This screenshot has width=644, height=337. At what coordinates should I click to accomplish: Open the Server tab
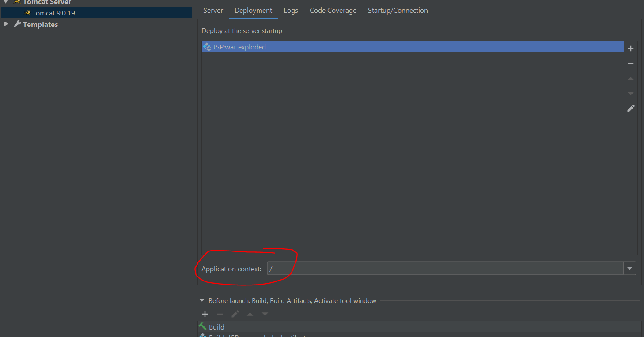tap(213, 11)
